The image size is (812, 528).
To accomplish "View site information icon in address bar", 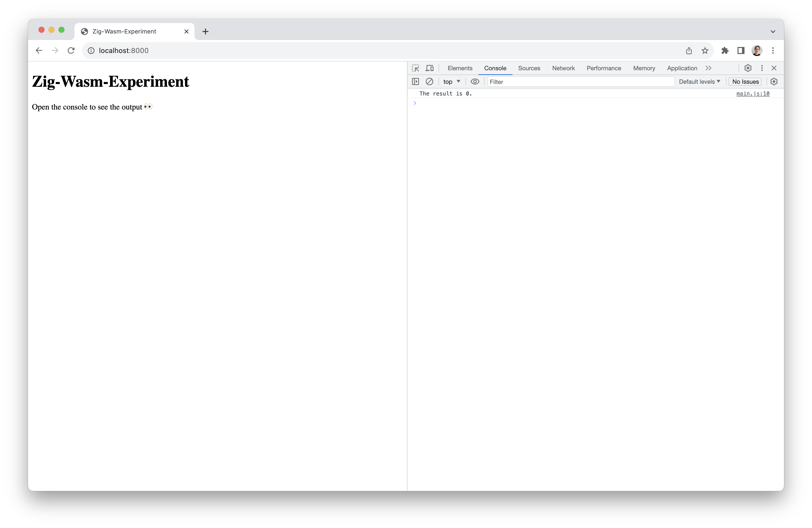I will [91, 50].
